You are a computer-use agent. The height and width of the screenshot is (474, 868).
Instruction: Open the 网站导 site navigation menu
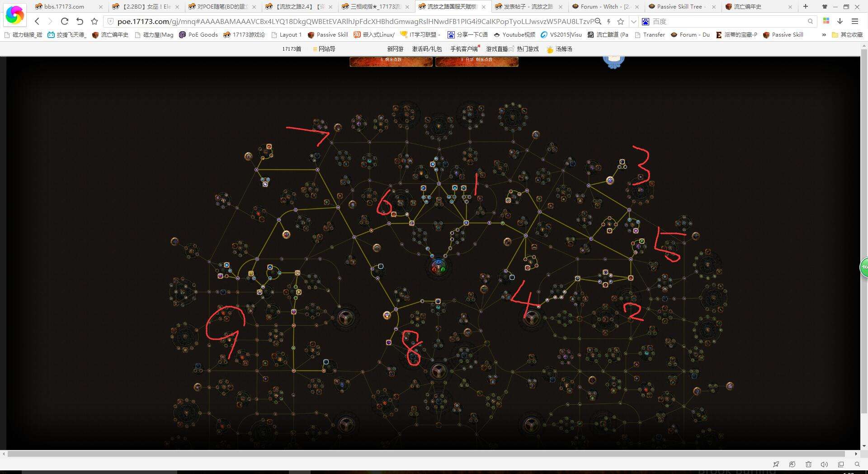click(x=324, y=49)
